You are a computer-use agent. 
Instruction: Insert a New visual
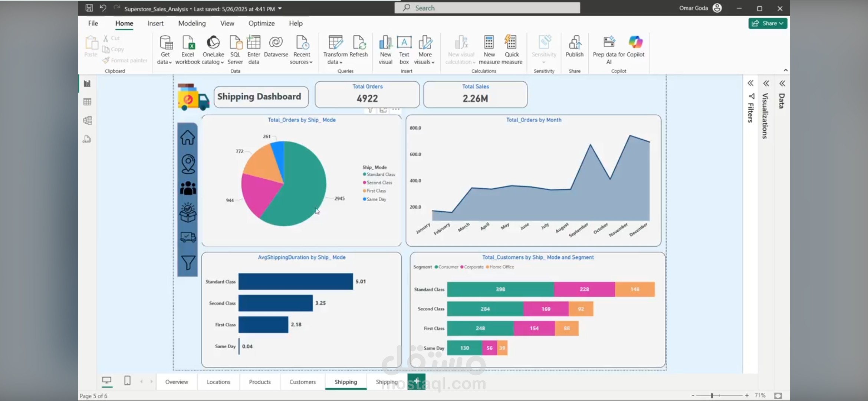(385, 50)
